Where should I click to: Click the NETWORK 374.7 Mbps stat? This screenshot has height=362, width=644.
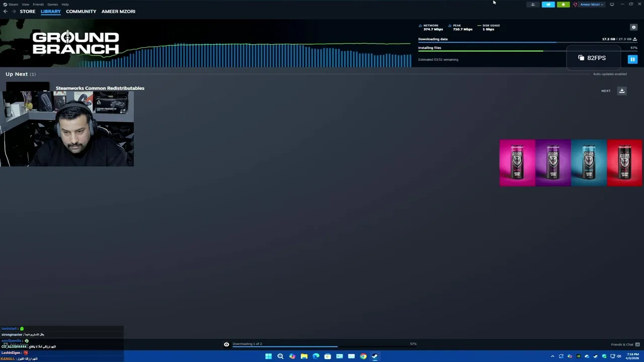point(431,27)
